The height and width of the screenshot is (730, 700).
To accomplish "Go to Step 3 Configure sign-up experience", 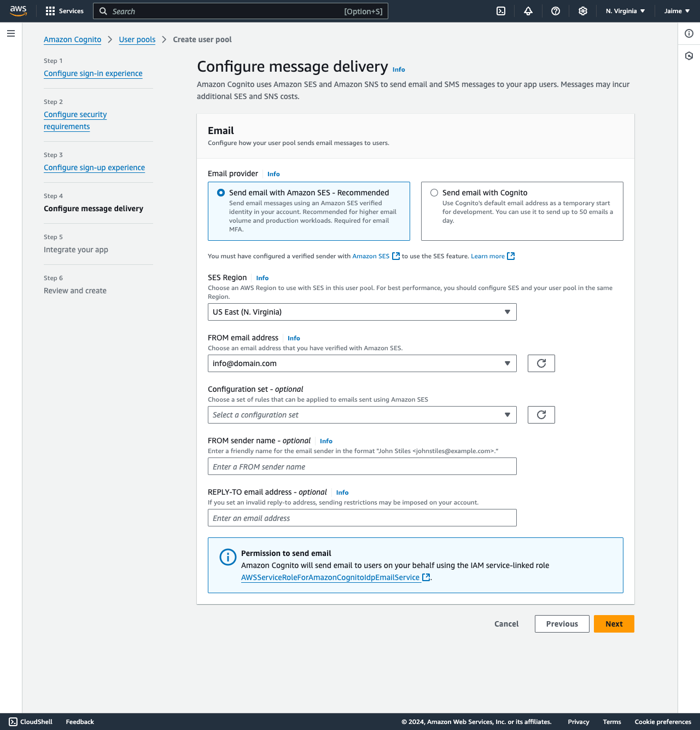I will (x=94, y=167).
